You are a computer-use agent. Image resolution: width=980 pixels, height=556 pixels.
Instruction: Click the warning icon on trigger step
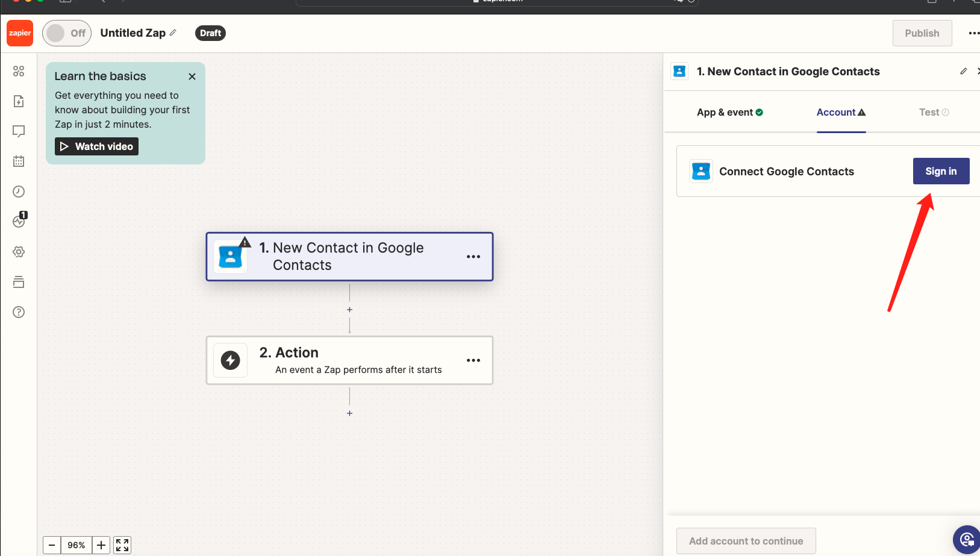tap(245, 242)
